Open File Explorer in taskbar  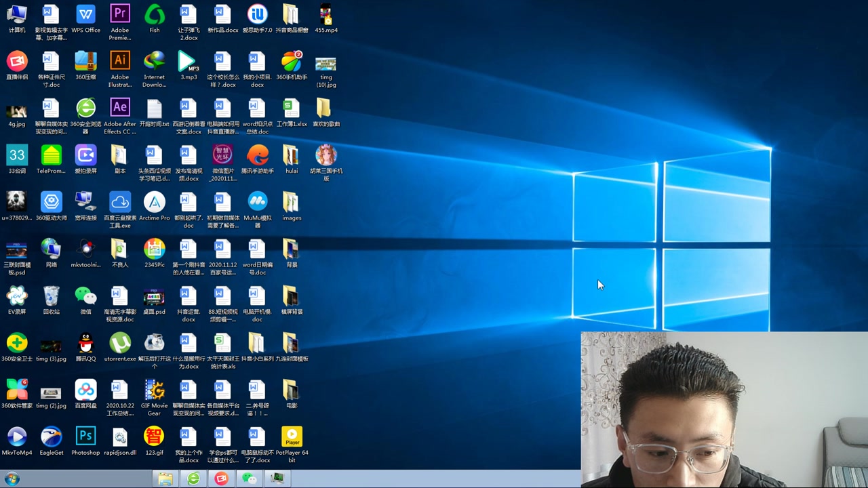pyautogui.click(x=165, y=479)
